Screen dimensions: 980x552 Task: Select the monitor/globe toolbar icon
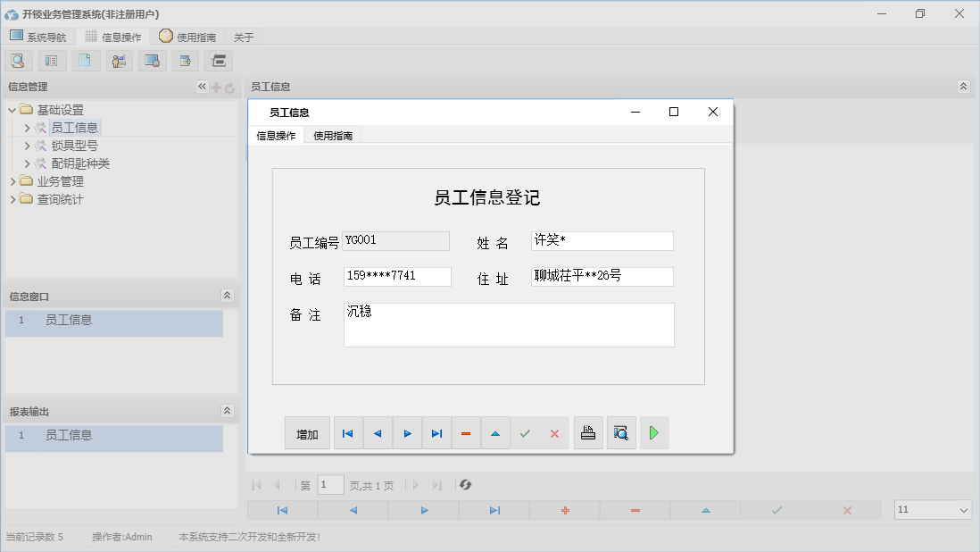click(x=152, y=60)
